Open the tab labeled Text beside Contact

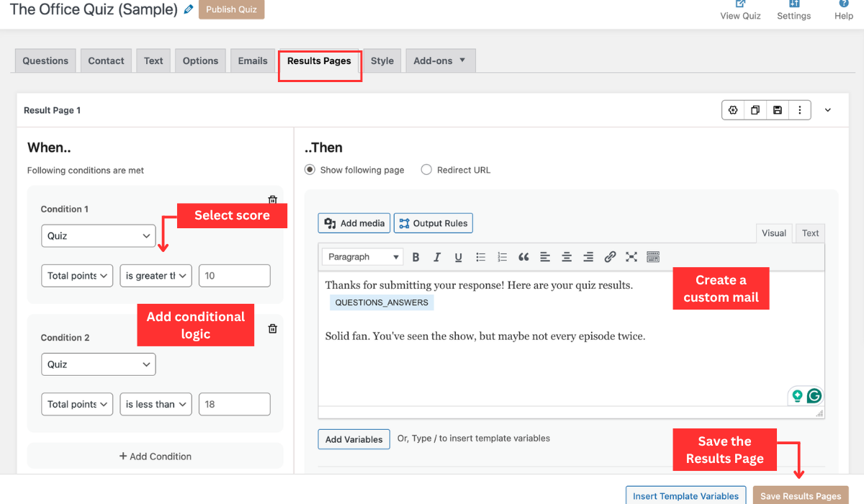point(153,60)
